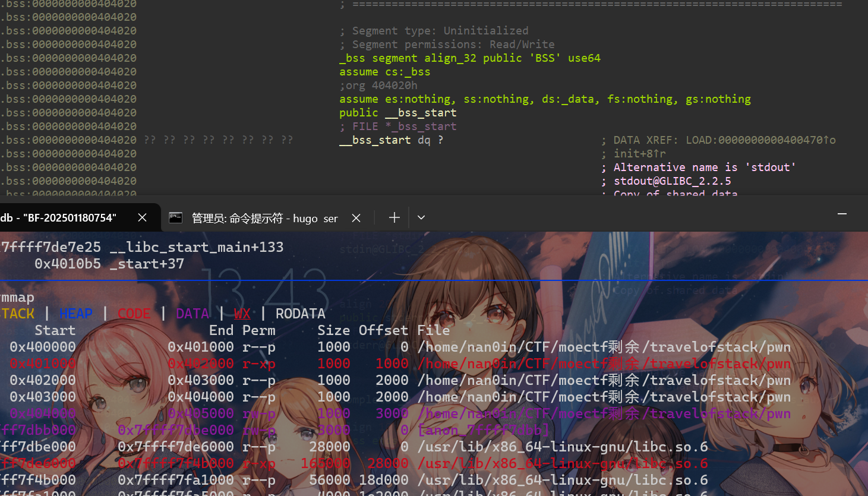The width and height of the screenshot is (868, 496).
Task: Close the "BF-202501180754" terminal tab
Action: 142,218
